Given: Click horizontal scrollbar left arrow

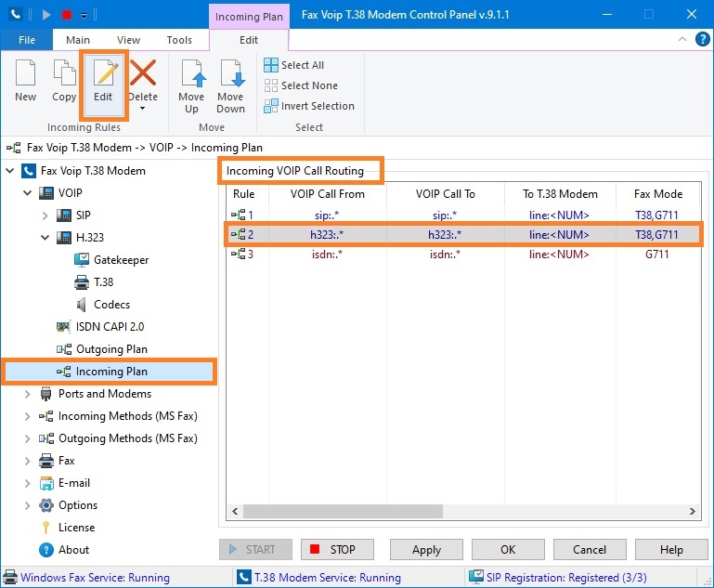Looking at the screenshot, I should [235, 512].
